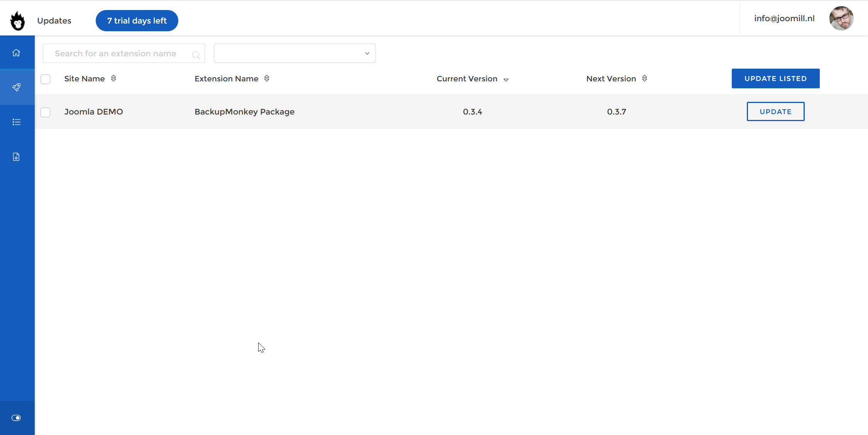Toggle Current Version sort arrow
Viewport: 868px width, 435px height.
506,80
